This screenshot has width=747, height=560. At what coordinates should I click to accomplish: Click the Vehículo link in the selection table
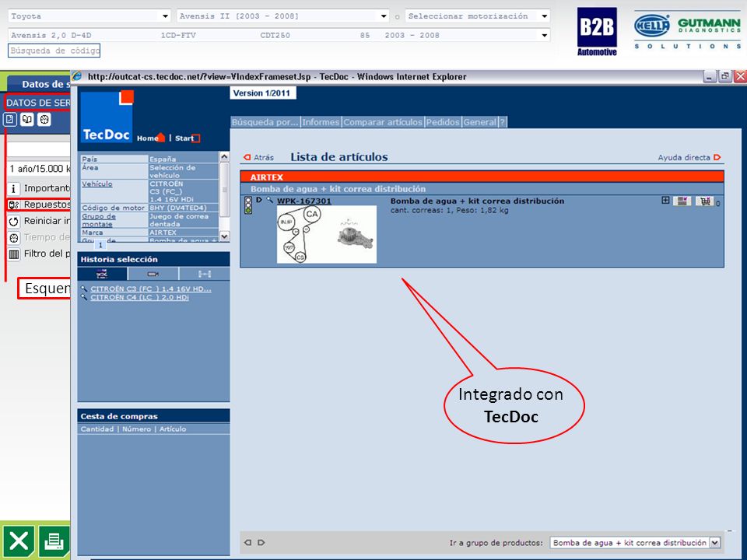point(97,184)
